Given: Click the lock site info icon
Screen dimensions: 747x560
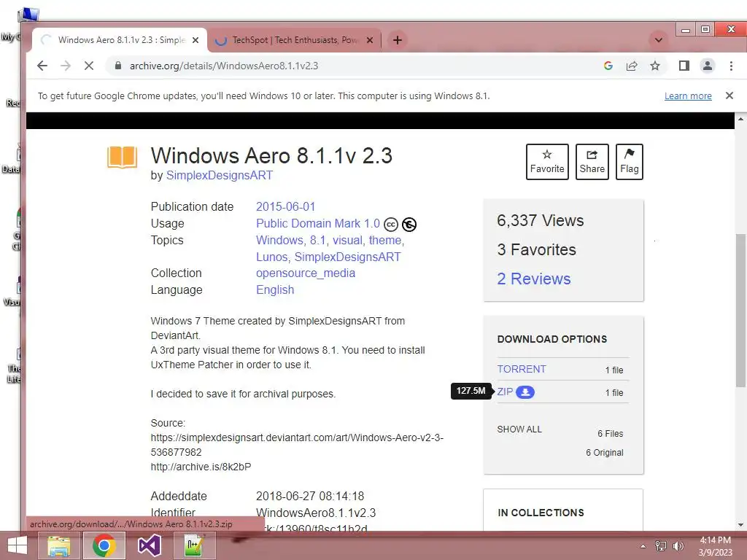Looking at the screenshot, I should [x=118, y=66].
